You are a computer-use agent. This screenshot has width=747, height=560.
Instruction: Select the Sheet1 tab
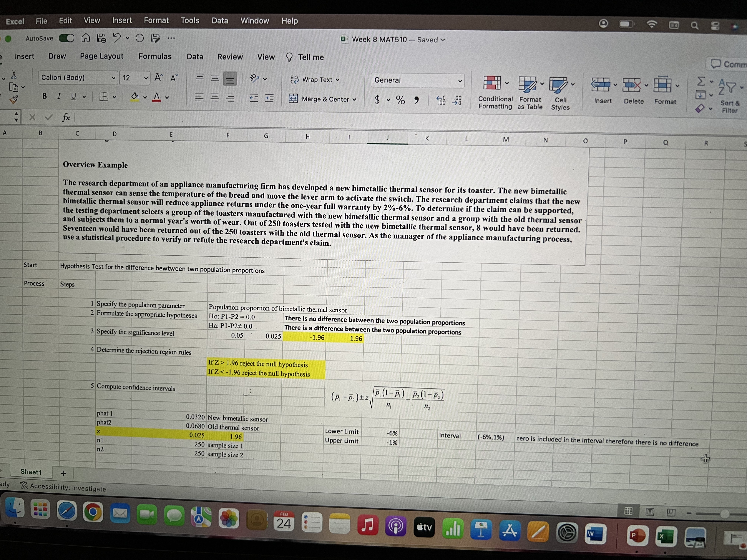[x=31, y=472]
